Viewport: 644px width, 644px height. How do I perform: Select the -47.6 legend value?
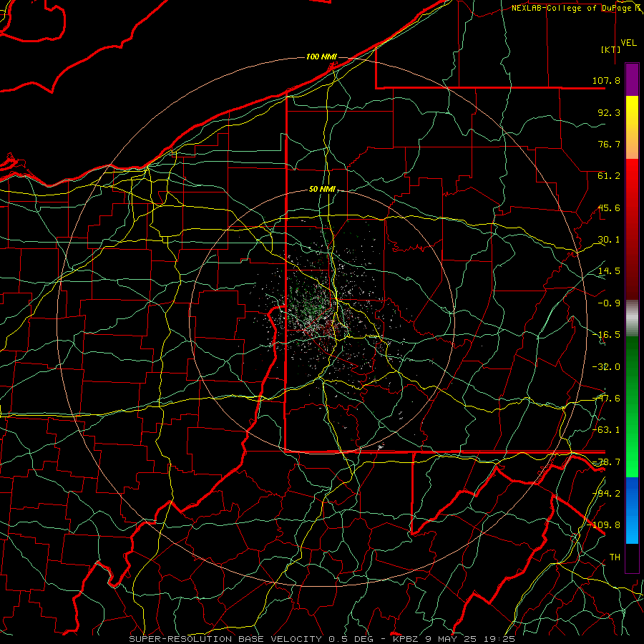coord(606,399)
